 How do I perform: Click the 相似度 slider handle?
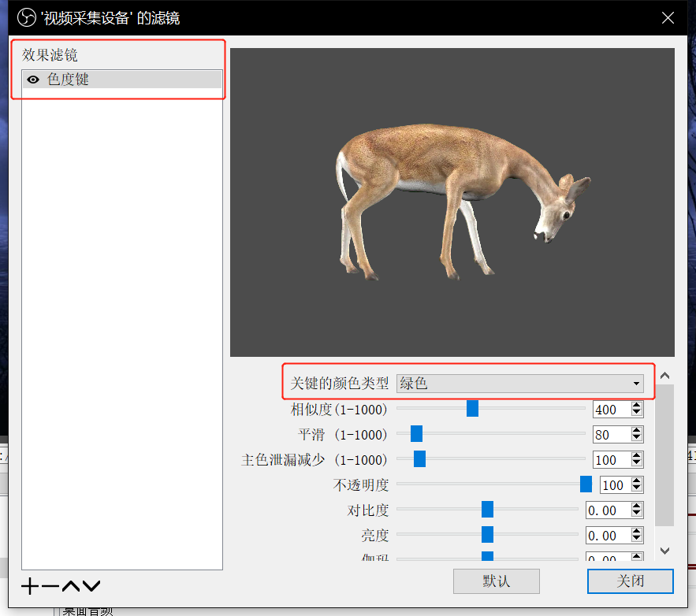coord(472,409)
